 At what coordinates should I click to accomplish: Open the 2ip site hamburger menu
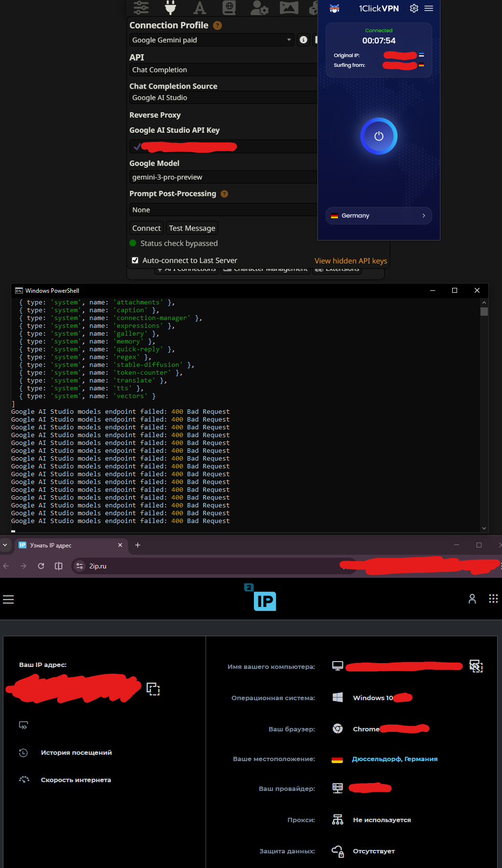[x=8, y=599]
